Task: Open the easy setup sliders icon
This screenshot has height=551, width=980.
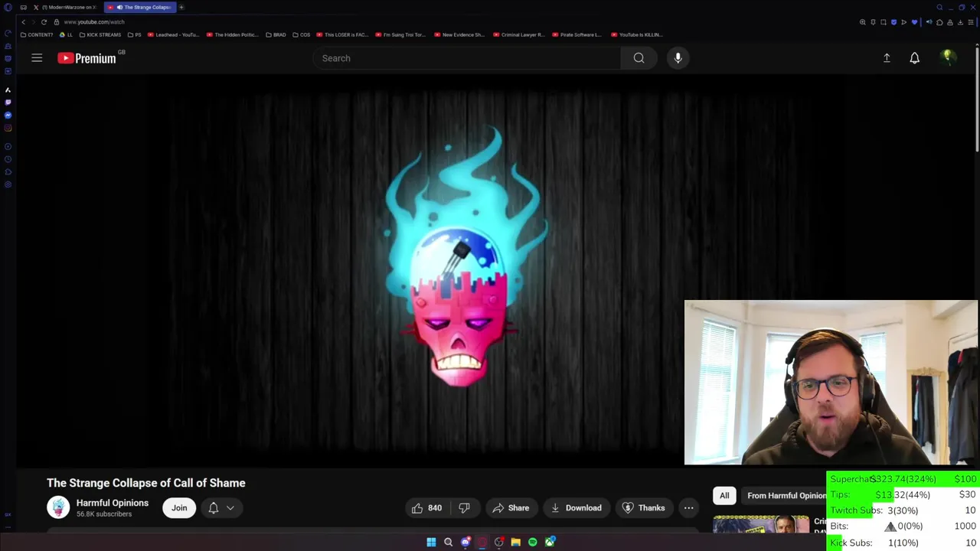Action: [970, 22]
